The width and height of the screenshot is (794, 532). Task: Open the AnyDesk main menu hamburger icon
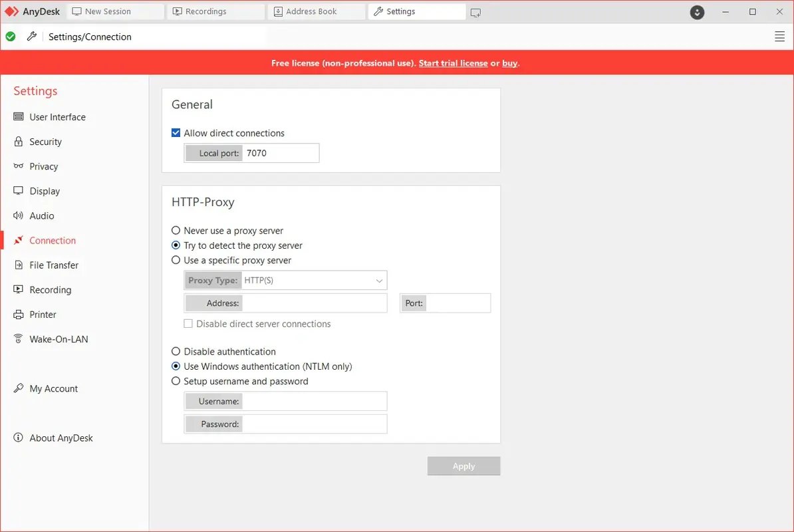pos(779,37)
